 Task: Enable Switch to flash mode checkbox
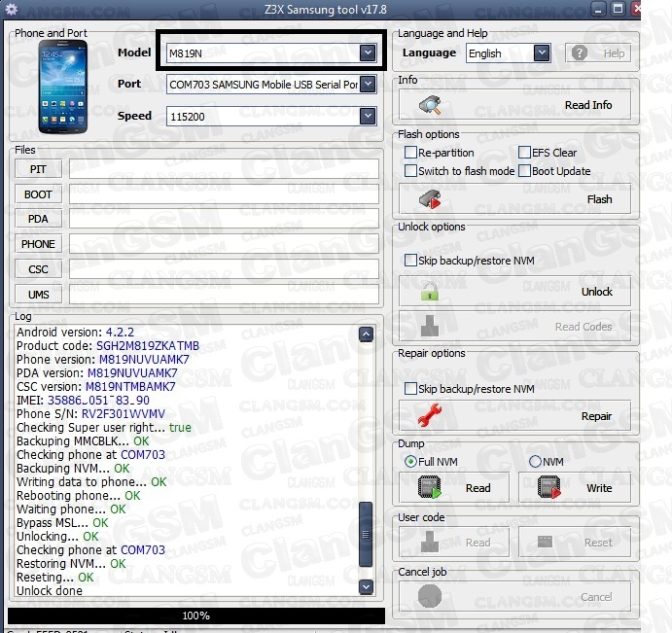(x=410, y=170)
